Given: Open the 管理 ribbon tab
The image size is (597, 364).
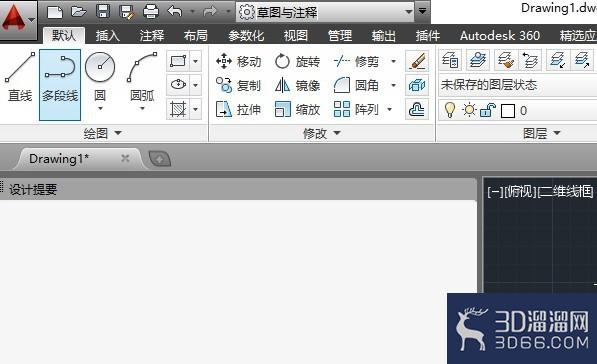Looking at the screenshot, I should tap(340, 35).
